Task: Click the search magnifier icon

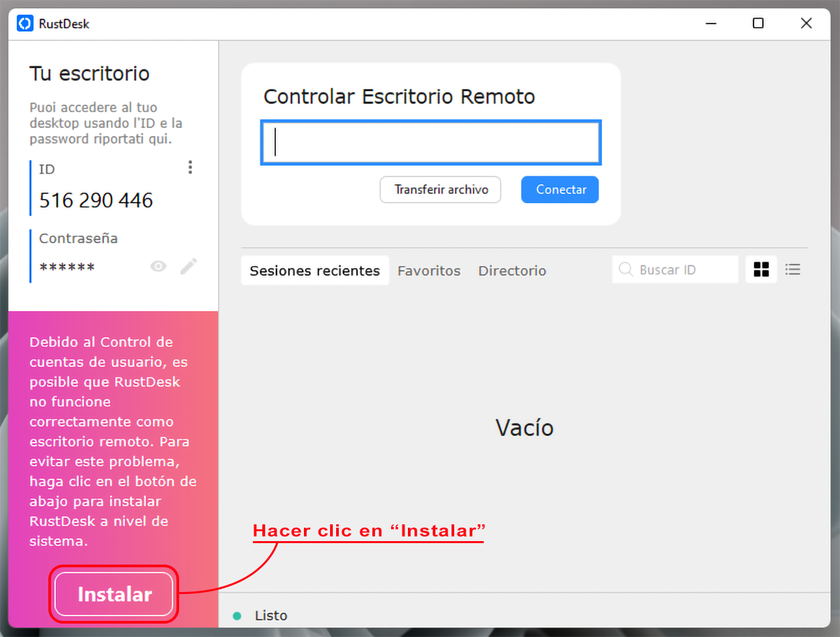Action: (x=626, y=270)
